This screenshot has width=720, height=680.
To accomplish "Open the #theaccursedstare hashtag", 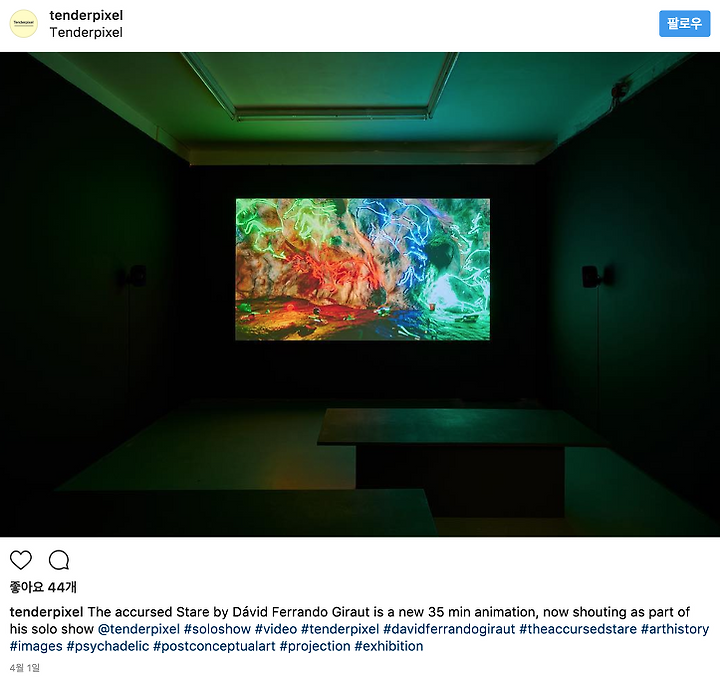I will [x=578, y=629].
